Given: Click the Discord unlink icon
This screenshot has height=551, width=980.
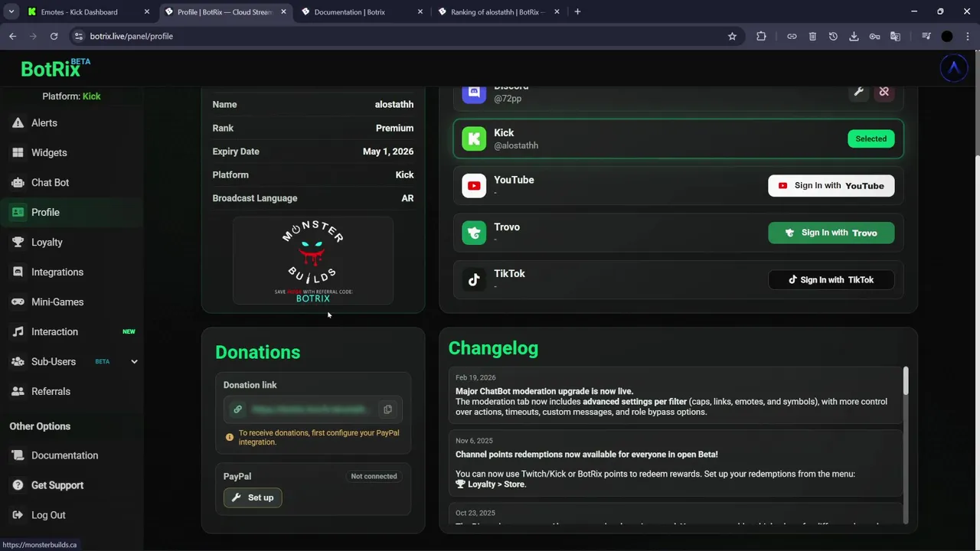Looking at the screenshot, I should click(884, 92).
